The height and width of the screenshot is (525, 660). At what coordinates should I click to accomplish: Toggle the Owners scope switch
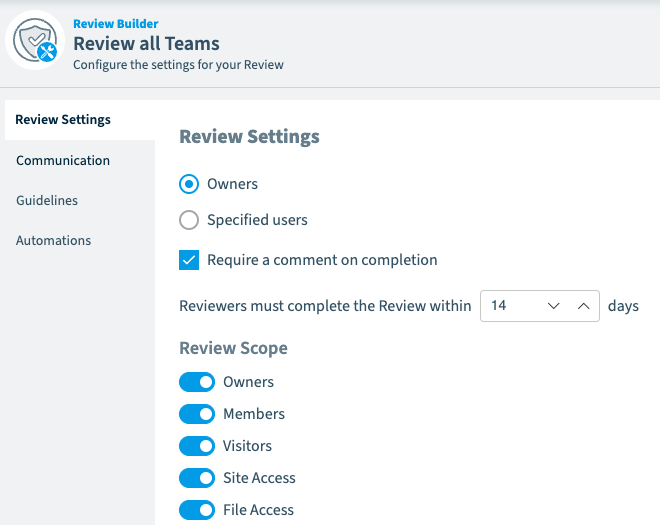pos(197,382)
